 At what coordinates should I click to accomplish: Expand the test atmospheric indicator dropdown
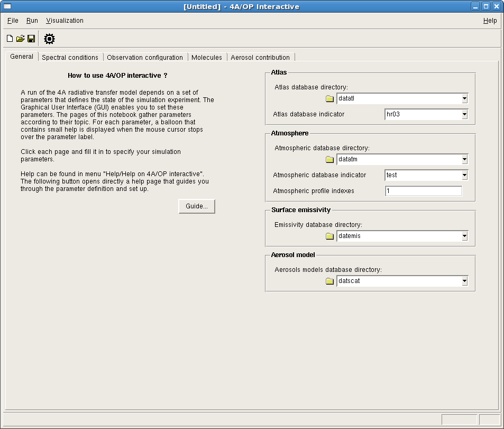(464, 175)
